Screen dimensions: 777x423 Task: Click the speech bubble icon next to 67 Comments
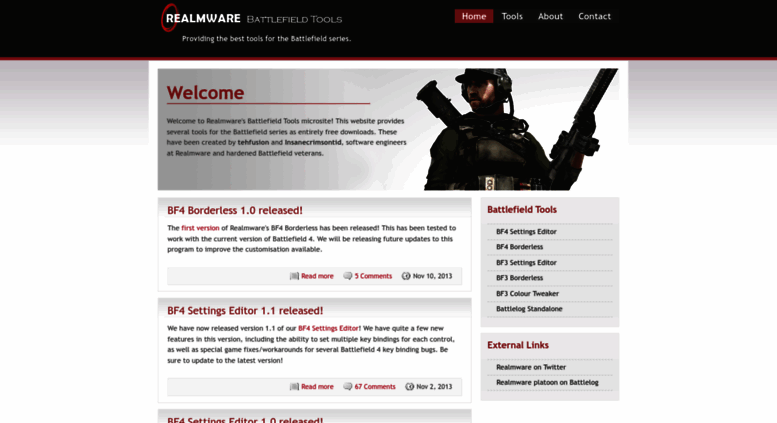tap(348, 387)
